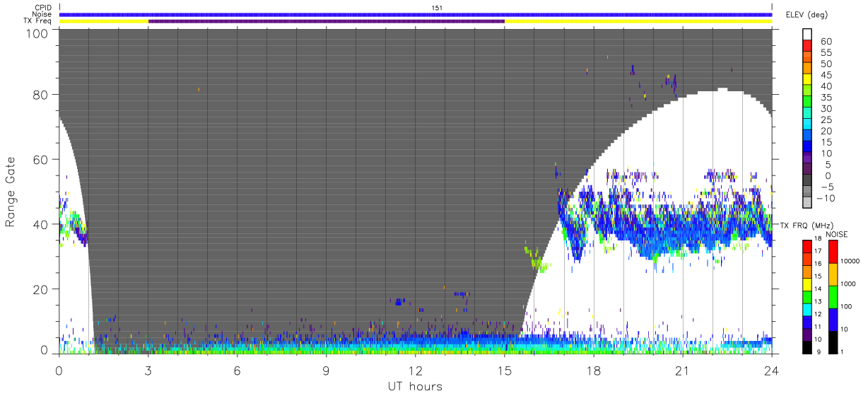The image size is (868, 401).
Task: Click the CPID value 151
Action: (437, 8)
